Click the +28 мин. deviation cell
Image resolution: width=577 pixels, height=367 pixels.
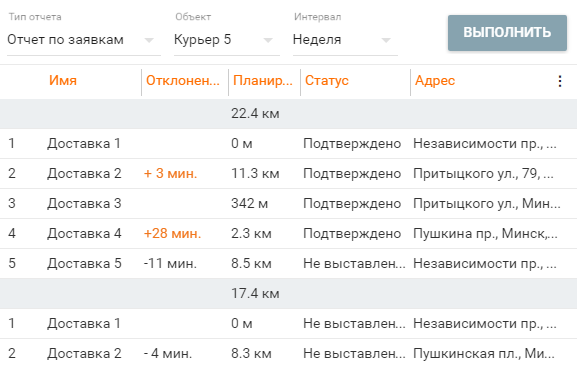click(172, 233)
